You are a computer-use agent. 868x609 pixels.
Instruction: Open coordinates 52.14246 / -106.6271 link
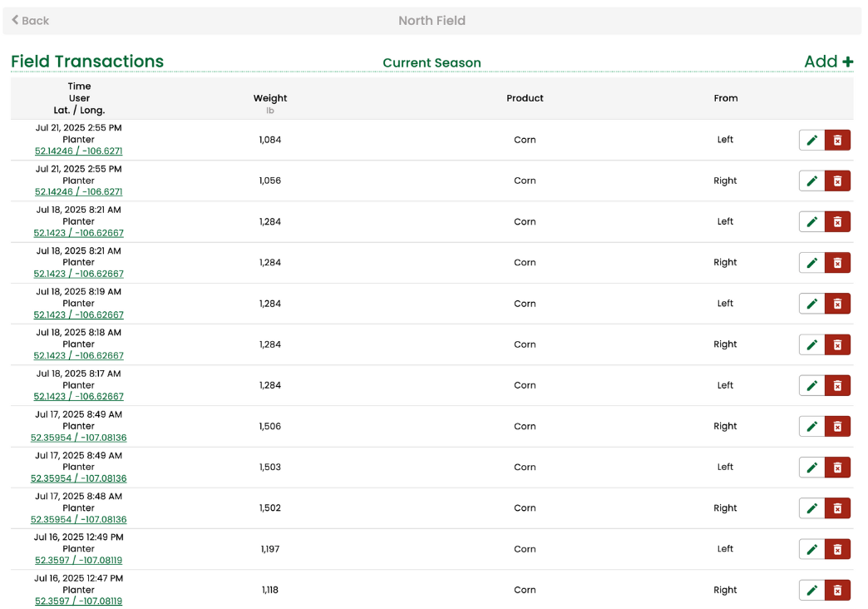[78, 151]
